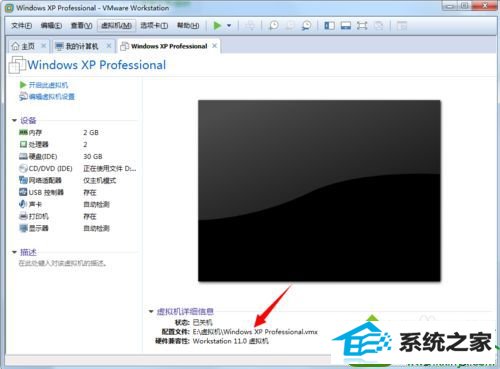Image resolution: width=500 pixels, height=369 pixels.
Task: Click the black VM screen preview
Action: click(x=319, y=191)
